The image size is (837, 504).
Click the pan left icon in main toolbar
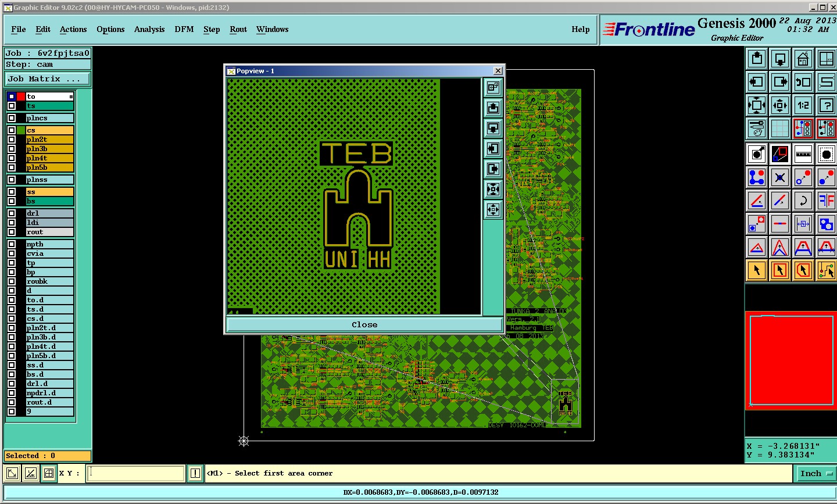coord(757,82)
